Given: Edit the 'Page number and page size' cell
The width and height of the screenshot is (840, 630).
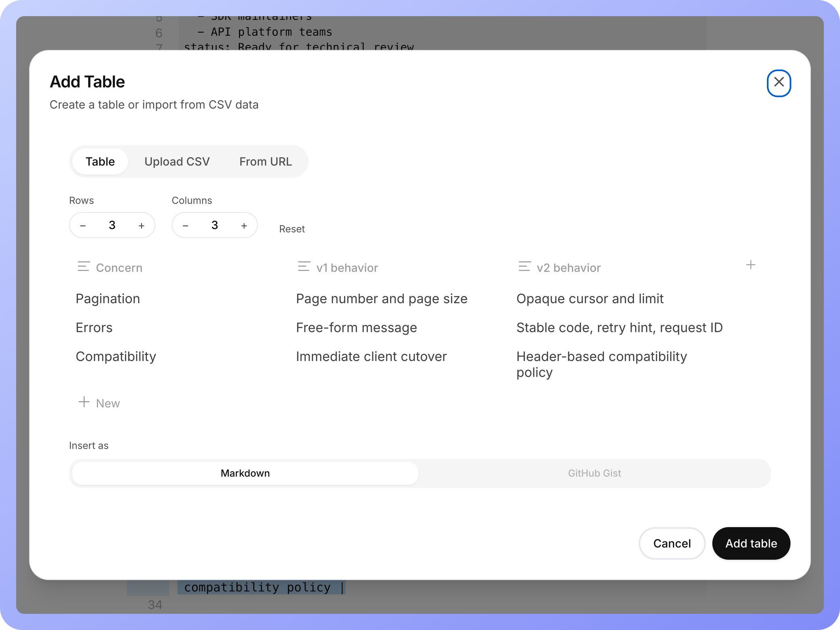Looking at the screenshot, I should point(382,299).
